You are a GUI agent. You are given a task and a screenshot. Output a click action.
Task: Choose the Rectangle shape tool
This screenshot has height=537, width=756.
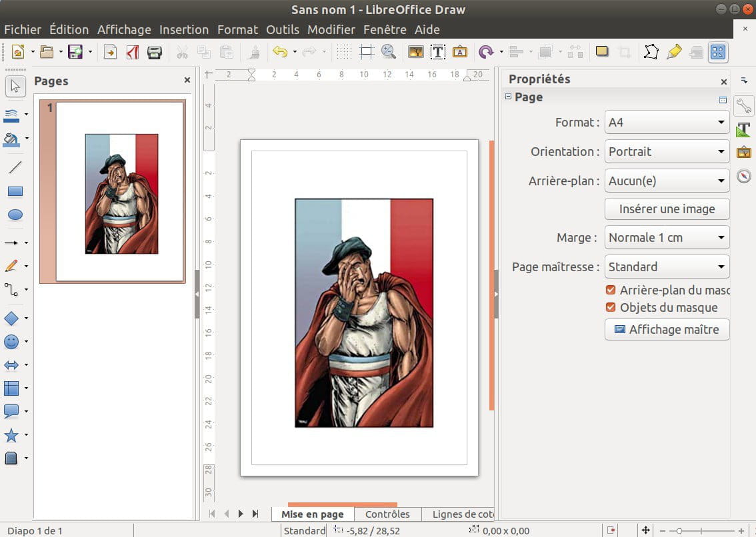[15, 191]
